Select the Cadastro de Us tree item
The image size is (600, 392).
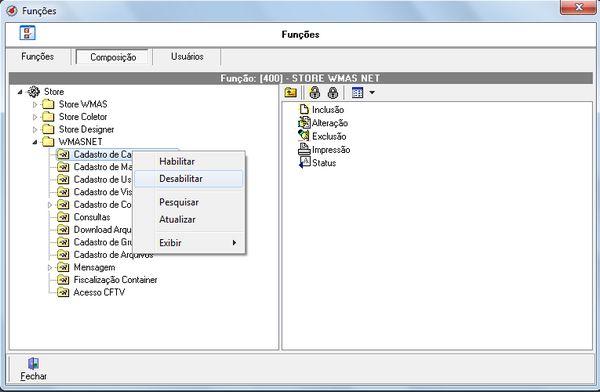click(x=103, y=180)
